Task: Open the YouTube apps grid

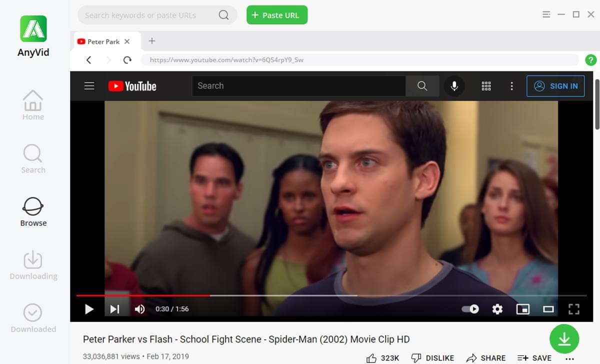Action: coord(486,86)
